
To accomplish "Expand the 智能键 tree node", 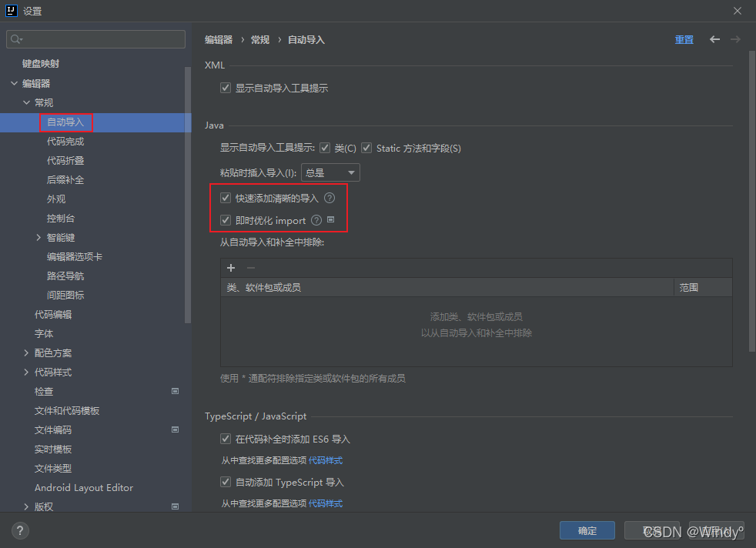I will click(38, 238).
